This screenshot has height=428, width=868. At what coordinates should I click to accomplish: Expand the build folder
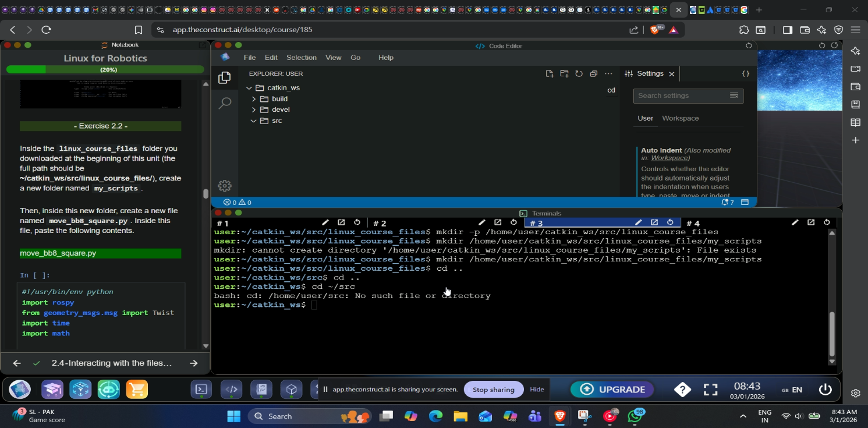coord(279,99)
